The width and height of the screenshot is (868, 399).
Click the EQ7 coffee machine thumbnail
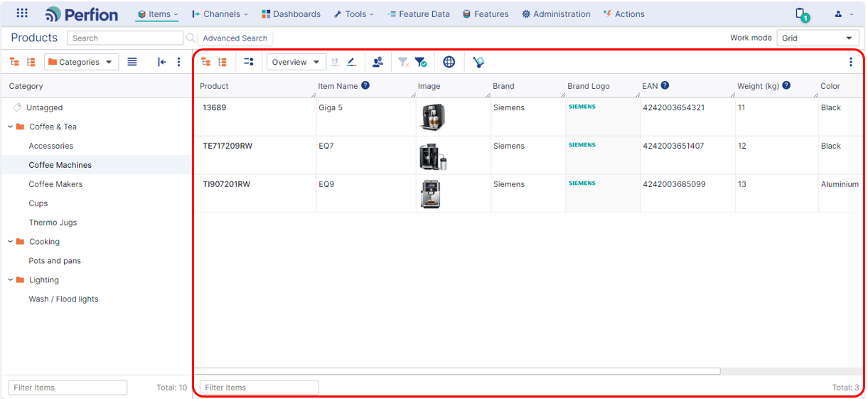(x=433, y=156)
